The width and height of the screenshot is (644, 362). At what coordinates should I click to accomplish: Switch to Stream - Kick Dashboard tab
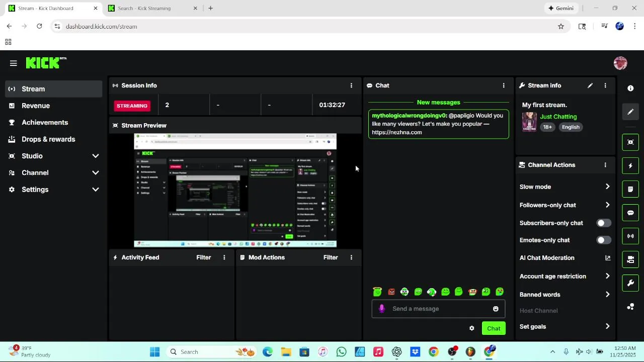point(52,8)
